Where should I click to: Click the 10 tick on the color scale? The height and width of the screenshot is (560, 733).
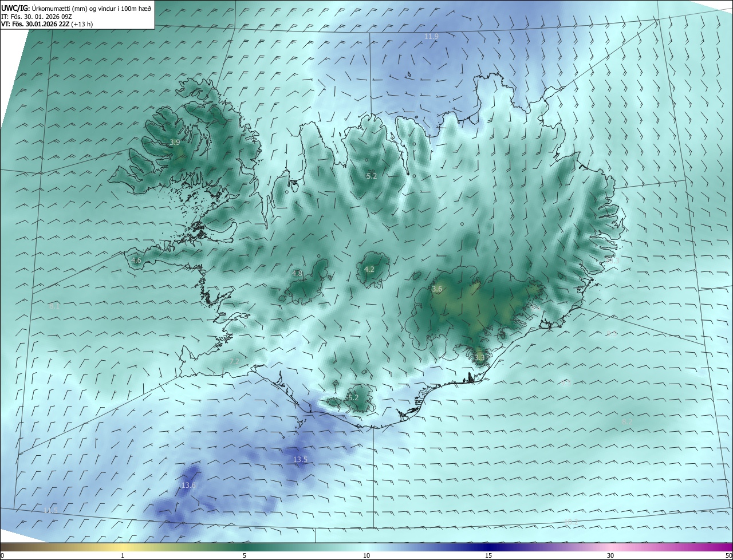pos(366,555)
